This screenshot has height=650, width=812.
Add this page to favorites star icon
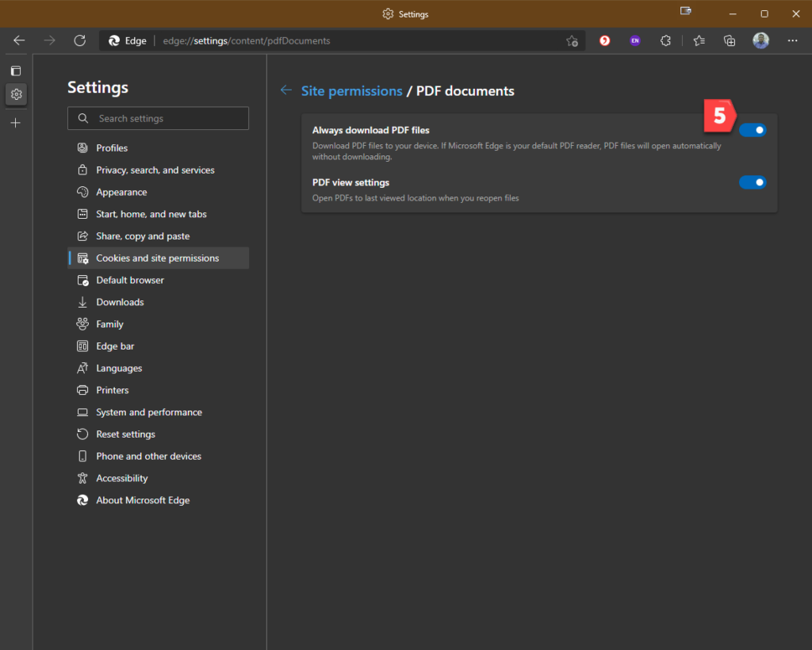pos(572,41)
